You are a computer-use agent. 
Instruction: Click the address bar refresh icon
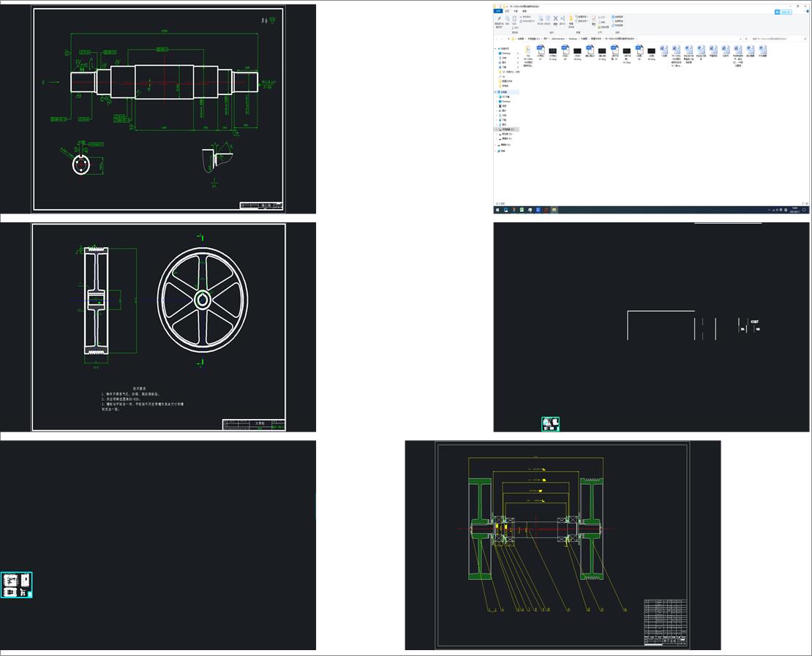coord(746,39)
